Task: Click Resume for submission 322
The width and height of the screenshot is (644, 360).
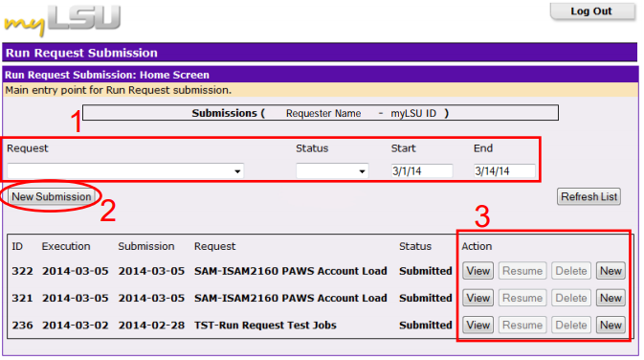Action: click(522, 271)
